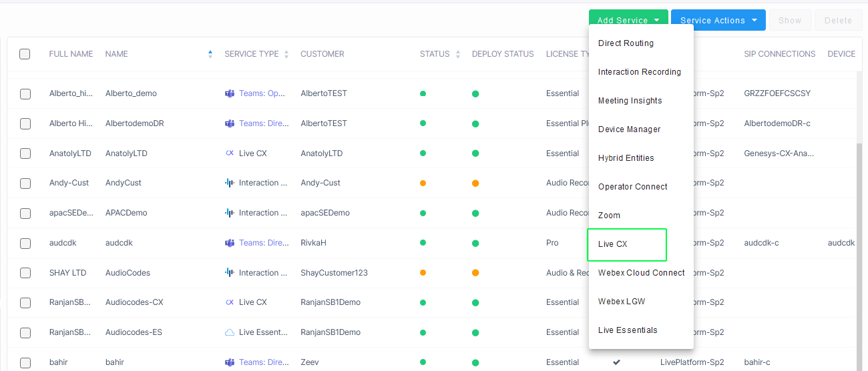Click the Customer column header
Viewport: 868px width, 371px height.
(322, 54)
